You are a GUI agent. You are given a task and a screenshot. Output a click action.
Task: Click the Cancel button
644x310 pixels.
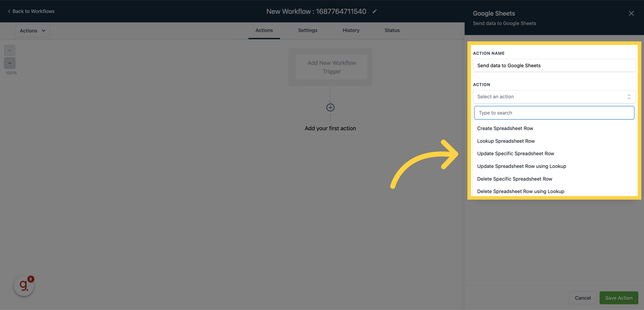582,297
